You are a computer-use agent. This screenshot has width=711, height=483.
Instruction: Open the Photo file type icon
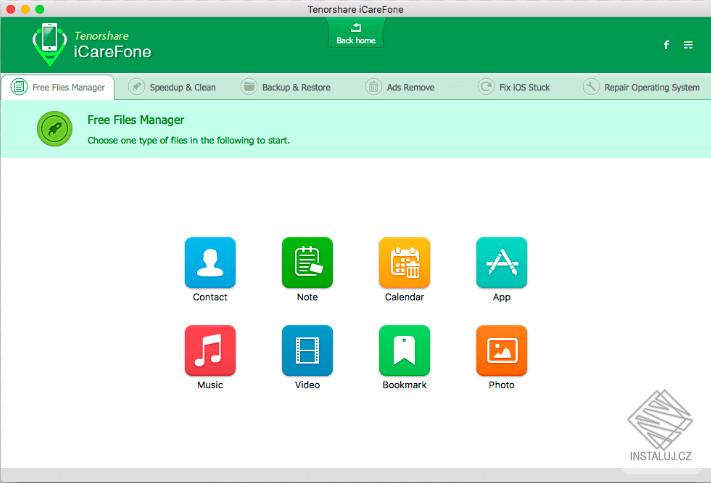(x=502, y=350)
